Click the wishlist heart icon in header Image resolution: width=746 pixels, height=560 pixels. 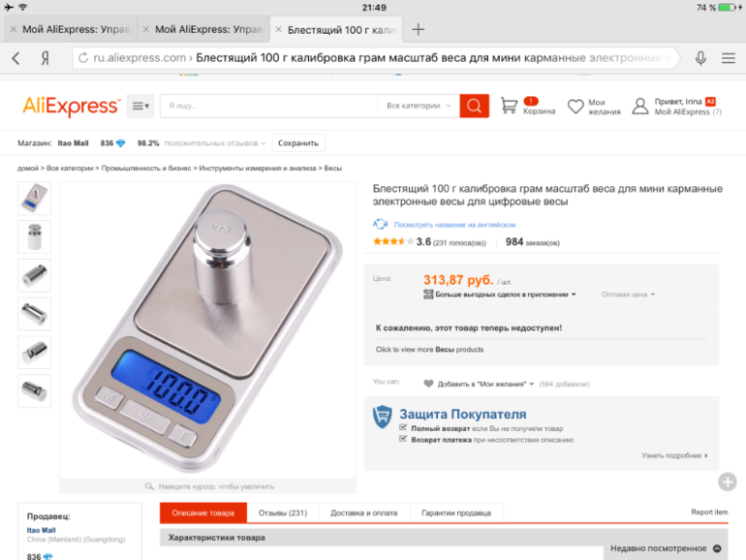(x=575, y=107)
